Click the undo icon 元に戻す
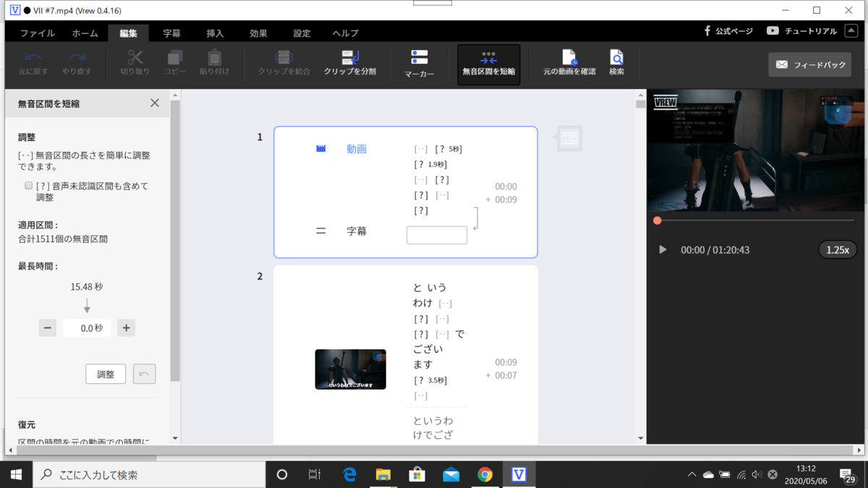868x488 pixels. pos(32,63)
